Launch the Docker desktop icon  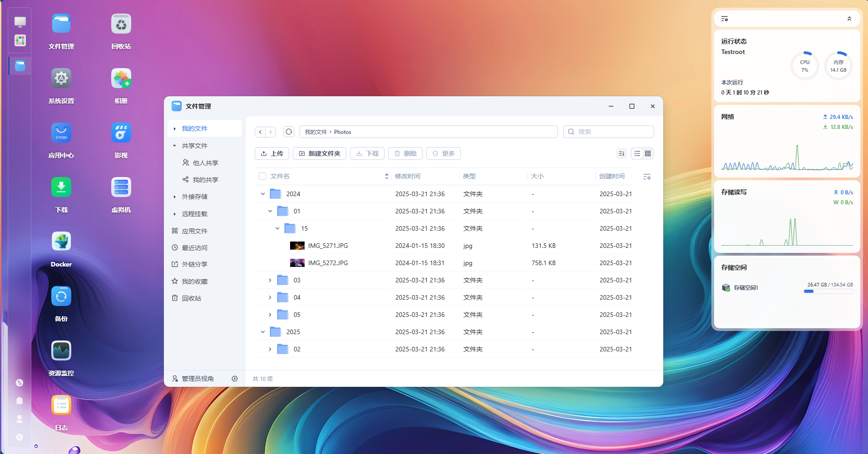tap(61, 242)
